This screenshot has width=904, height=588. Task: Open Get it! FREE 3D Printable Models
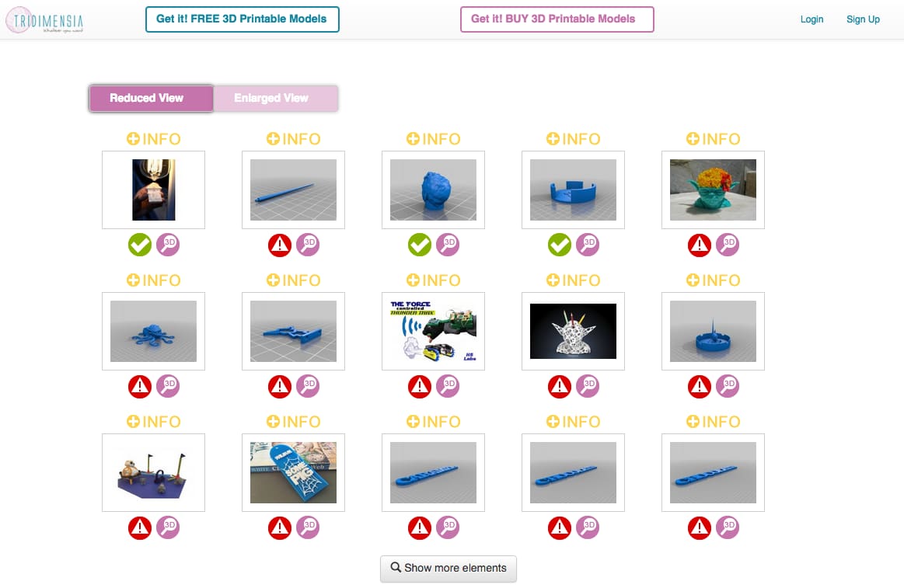[x=243, y=19]
